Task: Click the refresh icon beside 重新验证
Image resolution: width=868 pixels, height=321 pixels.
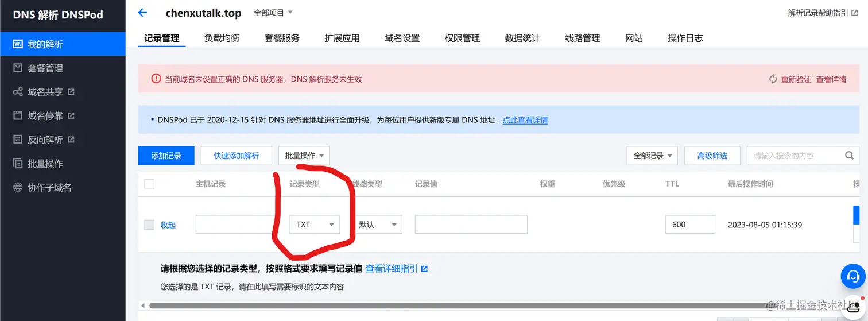Action: click(773, 79)
